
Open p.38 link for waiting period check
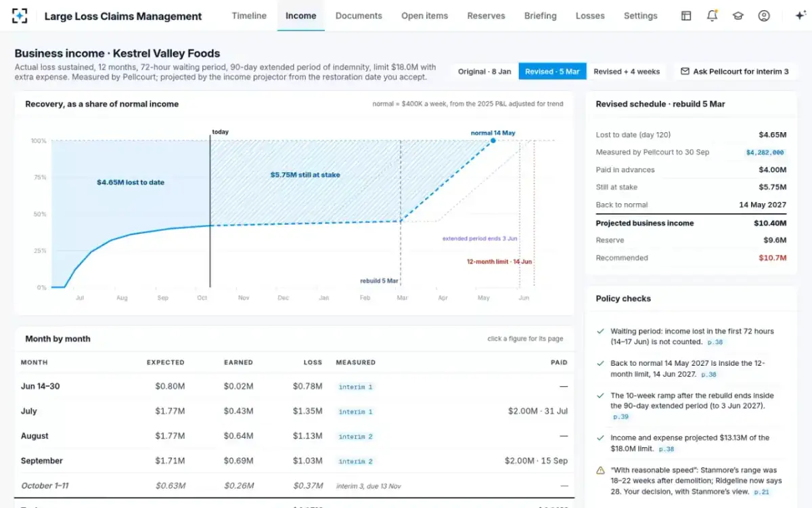(x=715, y=342)
